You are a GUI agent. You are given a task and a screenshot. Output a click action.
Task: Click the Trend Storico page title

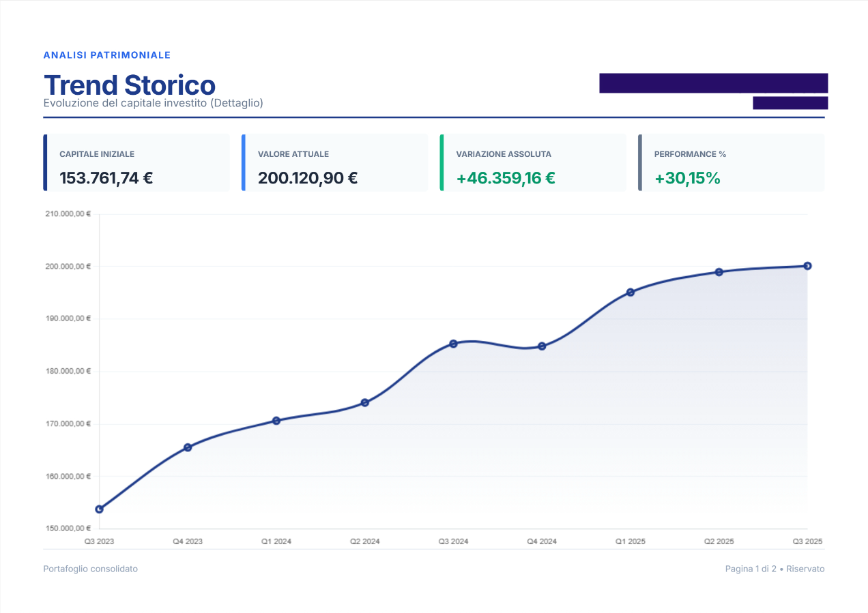point(130,85)
